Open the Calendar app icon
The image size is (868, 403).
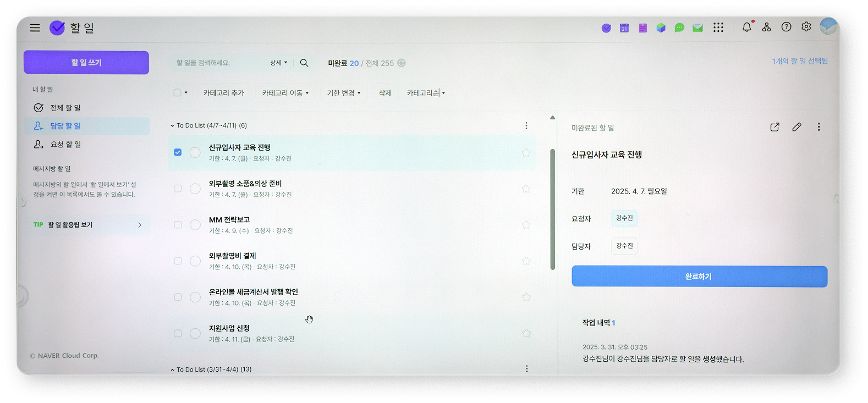click(x=624, y=28)
